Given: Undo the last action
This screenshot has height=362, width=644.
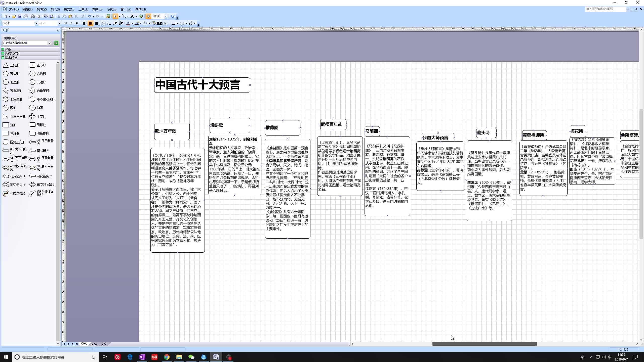Looking at the screenshot, I should (x=89, y=16).
